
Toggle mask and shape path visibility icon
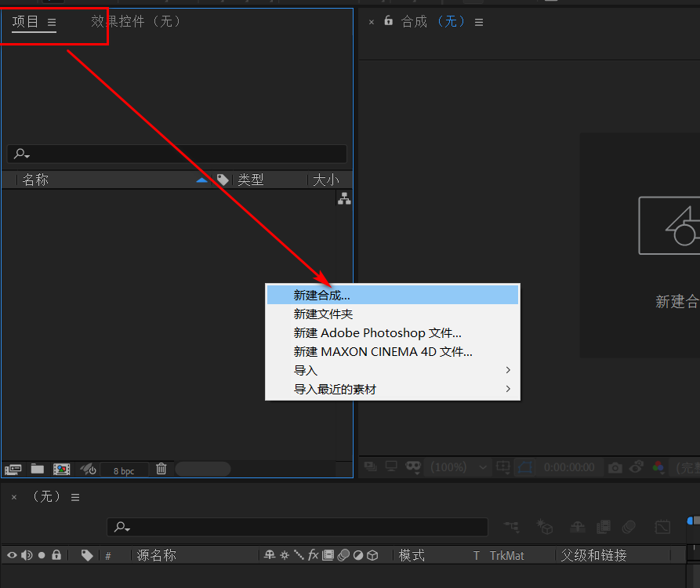tap(413, 467)
